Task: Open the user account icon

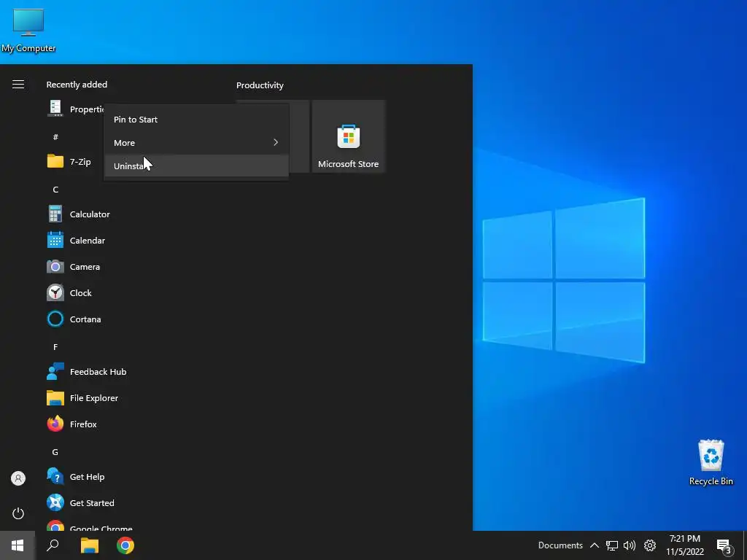Action: click(x=18, y=478)
